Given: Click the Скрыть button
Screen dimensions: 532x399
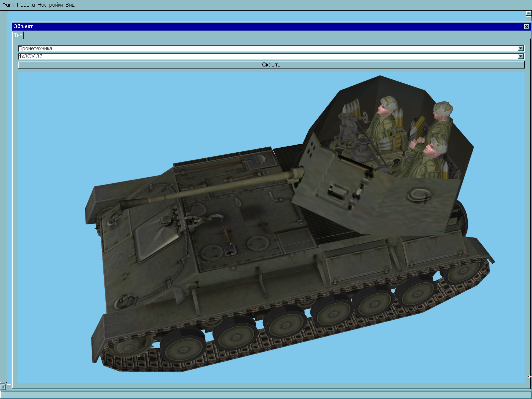Looking at the screenshot, I should 271,65.
